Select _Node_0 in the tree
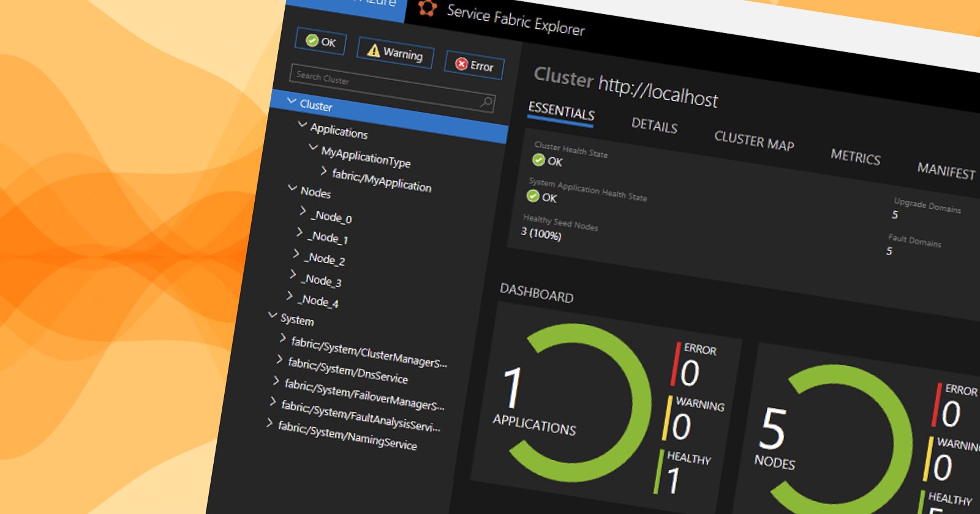 click(x=331, y=217)
